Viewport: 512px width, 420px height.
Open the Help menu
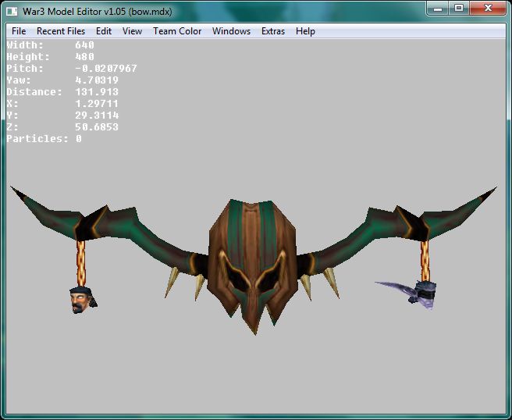[305, 31]
